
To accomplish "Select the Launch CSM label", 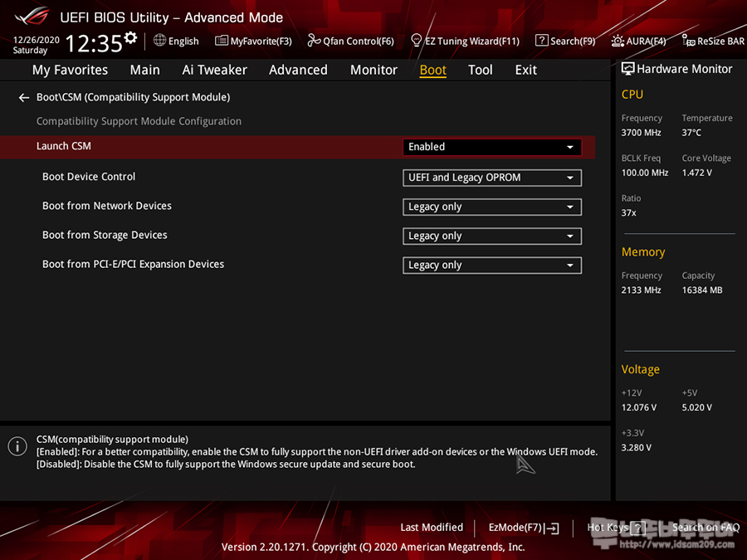I will point(64,146).
